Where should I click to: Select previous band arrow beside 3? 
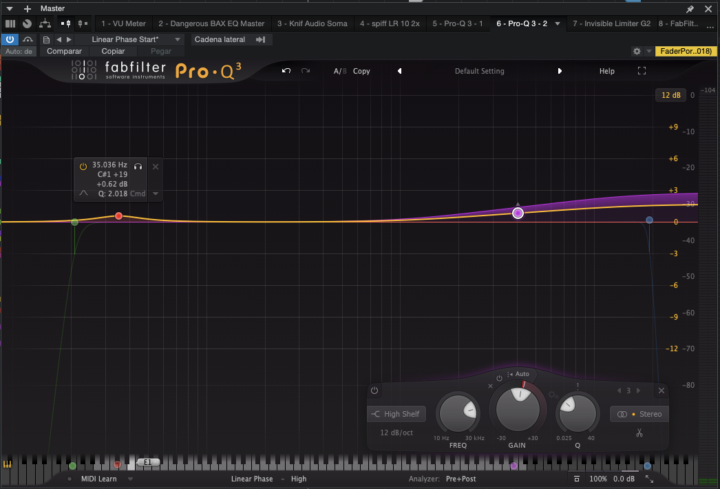[x=619, y=391]
